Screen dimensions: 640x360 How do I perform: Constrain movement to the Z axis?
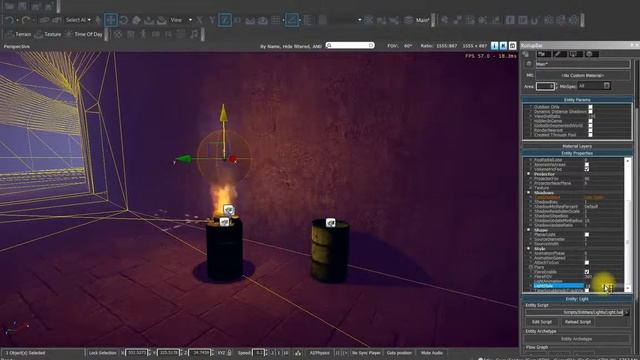pyautogui.click(x=225, y=20)
